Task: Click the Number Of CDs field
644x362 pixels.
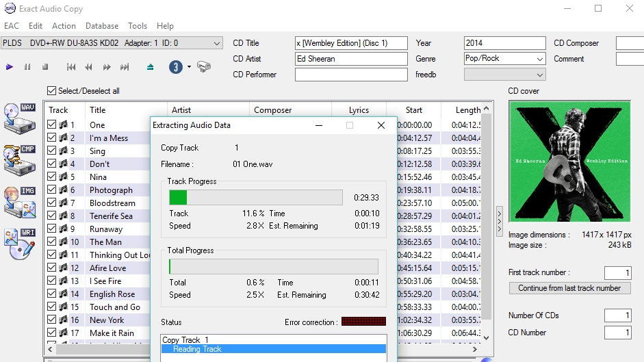Action: [618, 315]
